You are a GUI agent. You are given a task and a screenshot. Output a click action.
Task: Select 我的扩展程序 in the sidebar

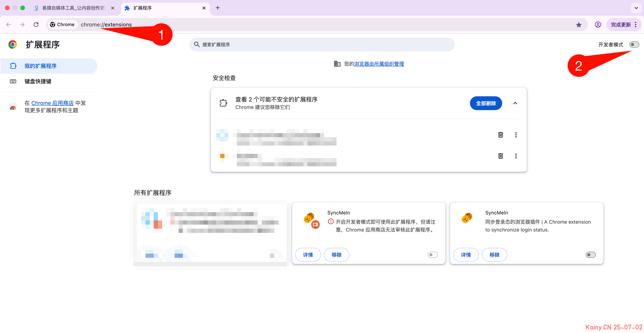coord(41,66)
